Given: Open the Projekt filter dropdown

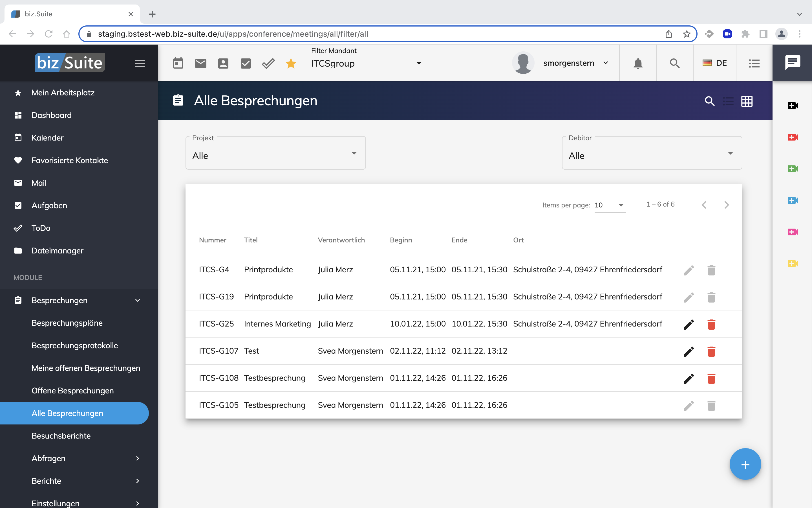Looking at the screenshot, I should 275,153.
